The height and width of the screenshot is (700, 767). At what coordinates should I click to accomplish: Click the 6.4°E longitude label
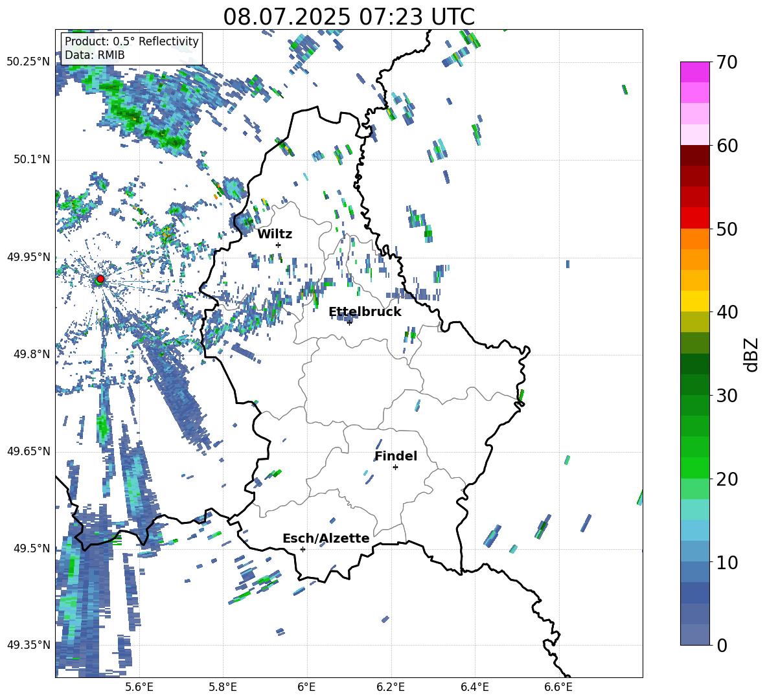click(x=474, y=687)
